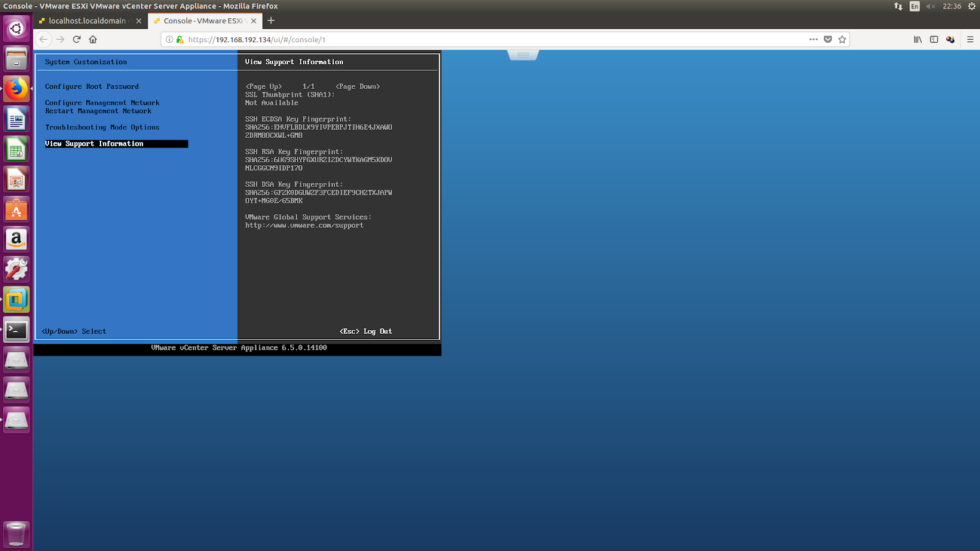Screen dimensions: 980x551
Task: Click the new tab plus button
Action: [x=270, y=20]
